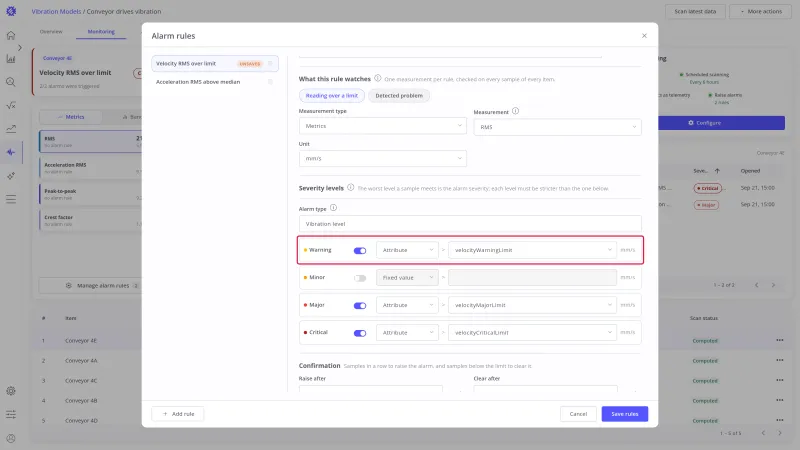Open the bar chart icon in the sidebar
800x450 pixels.
tap(11, 59)
